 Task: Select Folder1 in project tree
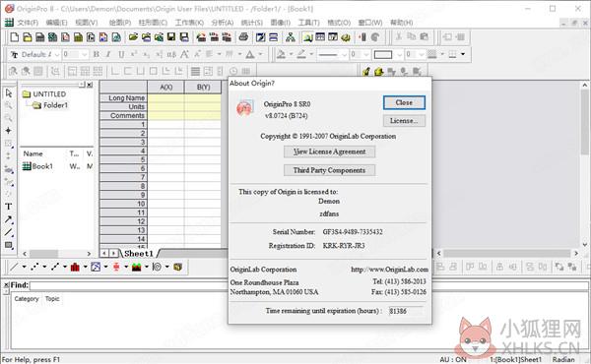click(x=55, y=105)
